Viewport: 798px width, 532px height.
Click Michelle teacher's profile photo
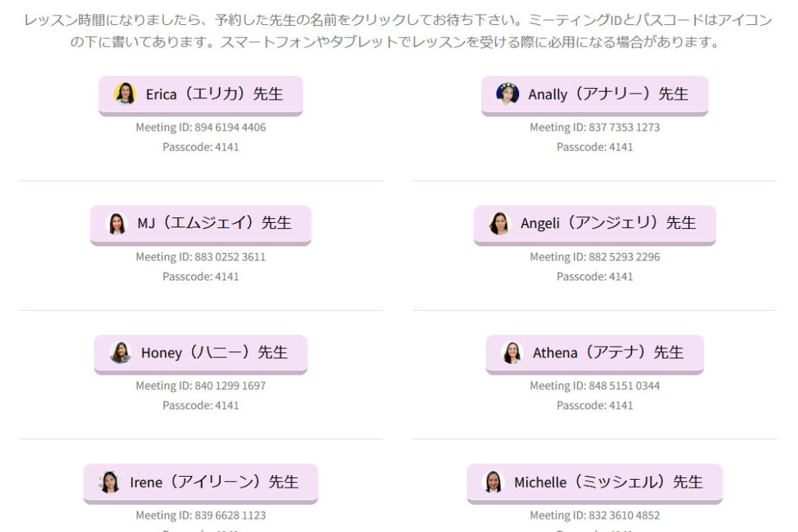(x=493, y=482)
